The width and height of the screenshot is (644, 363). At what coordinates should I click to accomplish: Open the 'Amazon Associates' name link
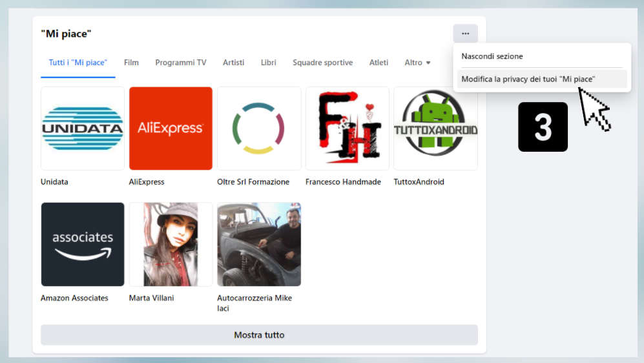[x=74, y=298]
